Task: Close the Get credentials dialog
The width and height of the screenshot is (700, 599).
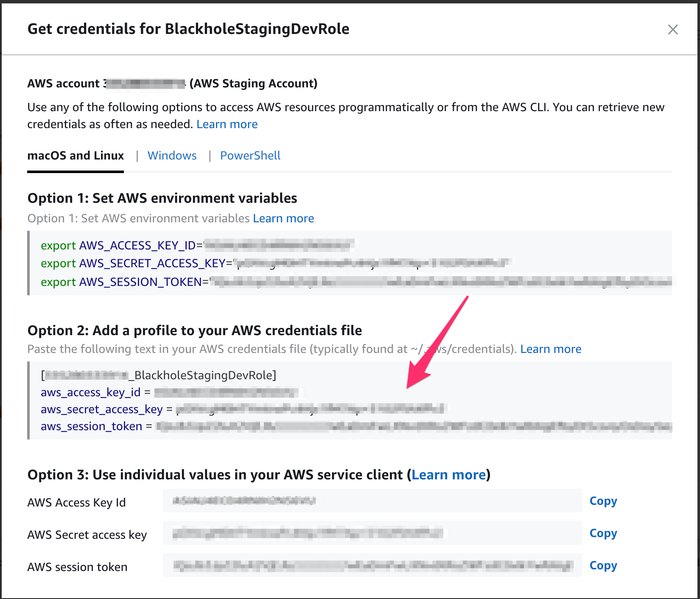Action: coord(672,30)
